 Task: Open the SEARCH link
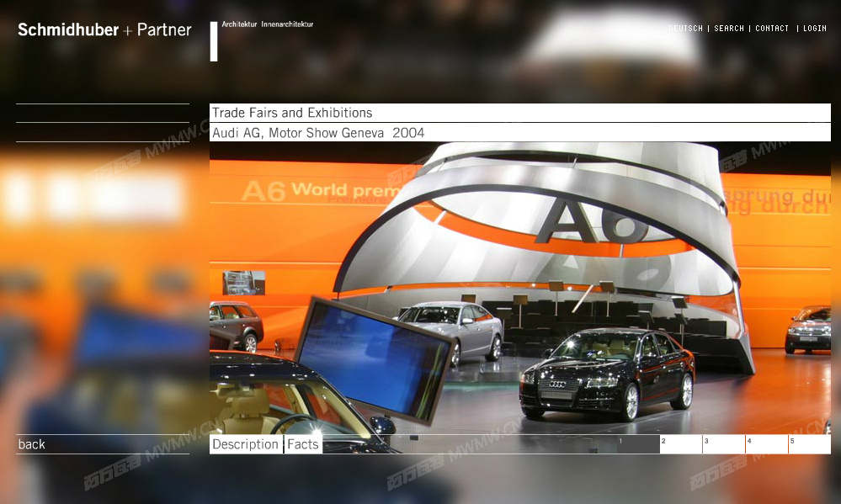pos(729,29)
